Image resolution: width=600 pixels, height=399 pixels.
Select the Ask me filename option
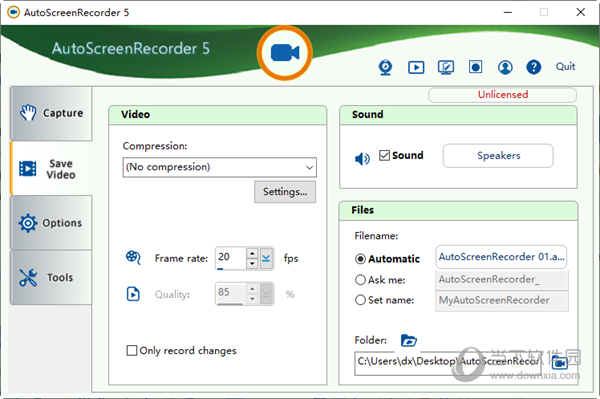click(x=360, y=280)
